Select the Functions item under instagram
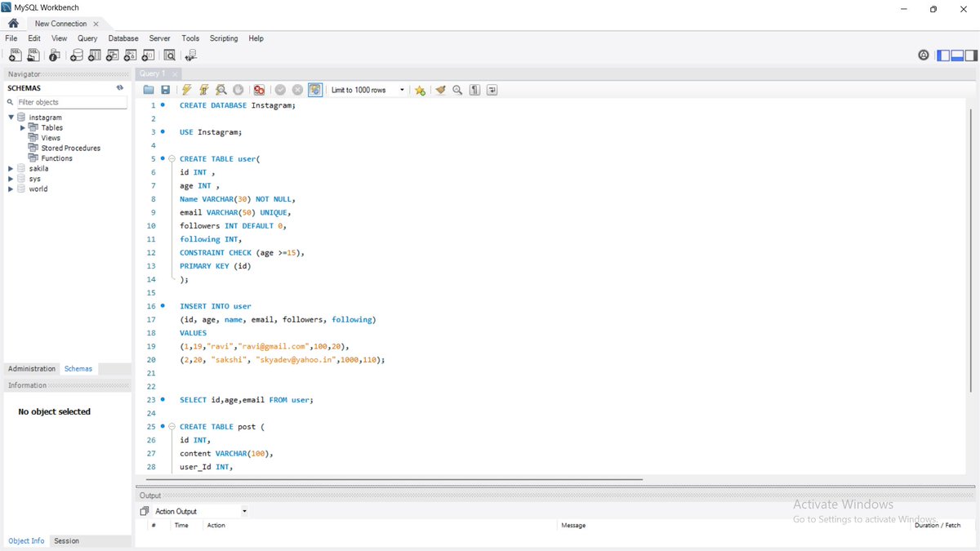The image size is (980, 551). tap(57, 158)
